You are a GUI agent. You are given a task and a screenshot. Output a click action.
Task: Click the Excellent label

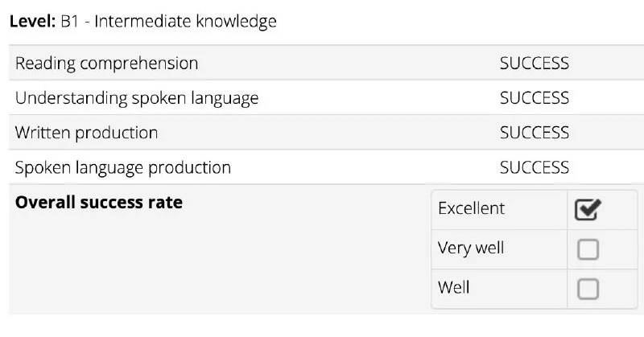point(471,208)
